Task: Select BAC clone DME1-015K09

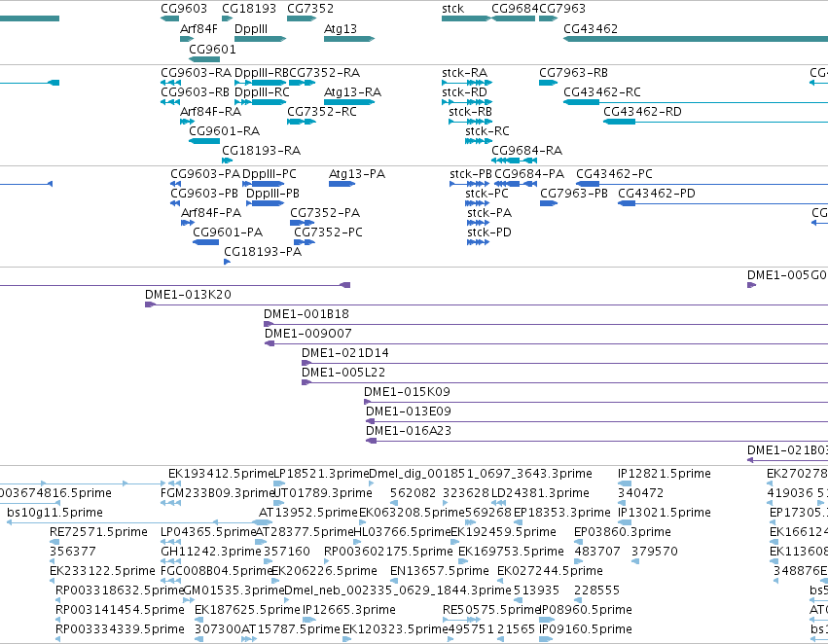Action: pos(595,402)
